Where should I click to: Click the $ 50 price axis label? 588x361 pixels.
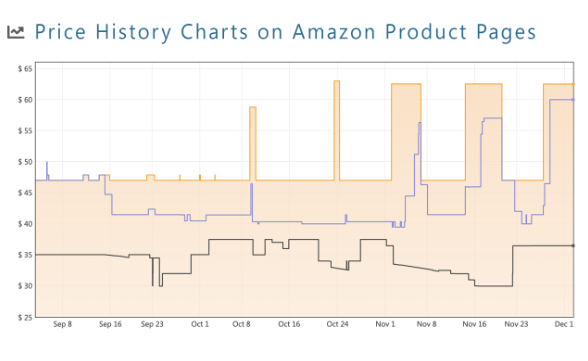[25, 162]
